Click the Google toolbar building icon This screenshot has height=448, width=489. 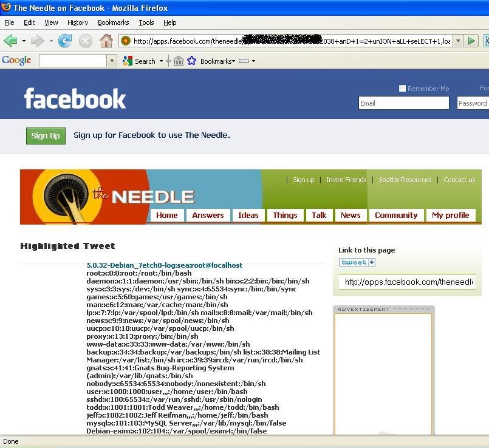click(x=179, y=61)
